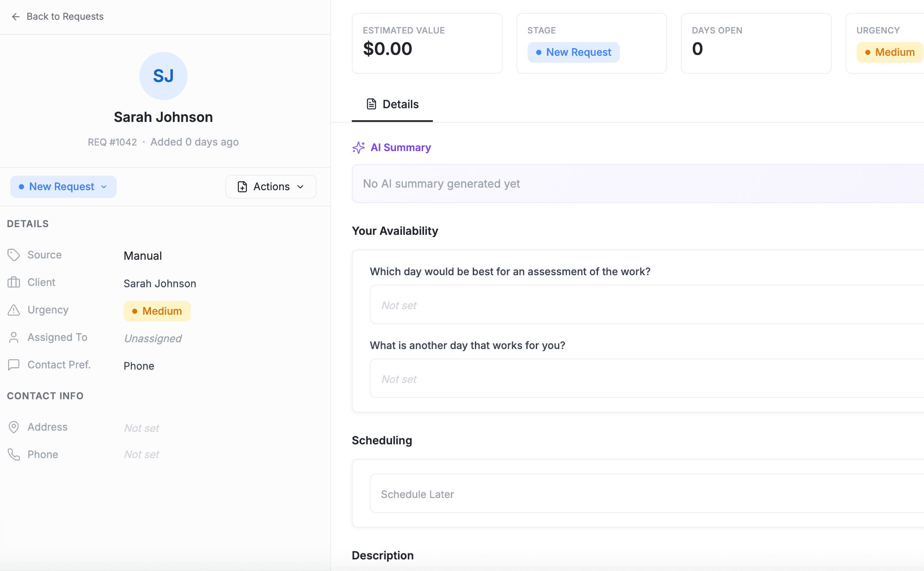
Task: Click the Added 0 days ago text
Action: coord(194,142)
